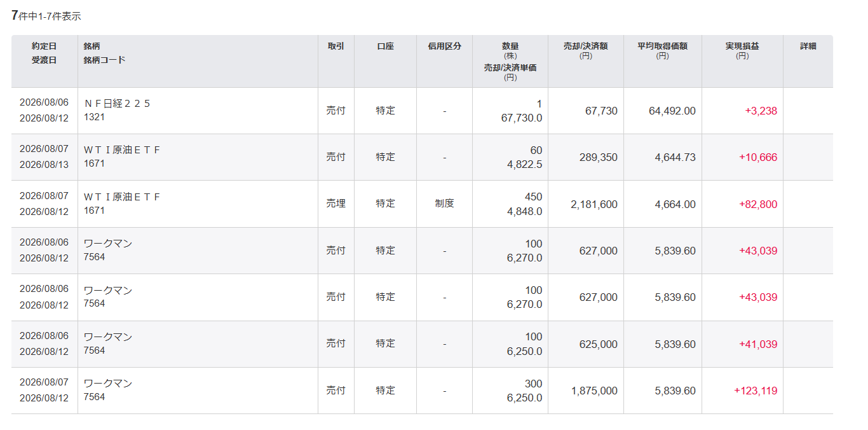This screenshot has height=430, width=868.
Task: Click the 約定日 受渡日 column header
Action: [x=44, y=53]
